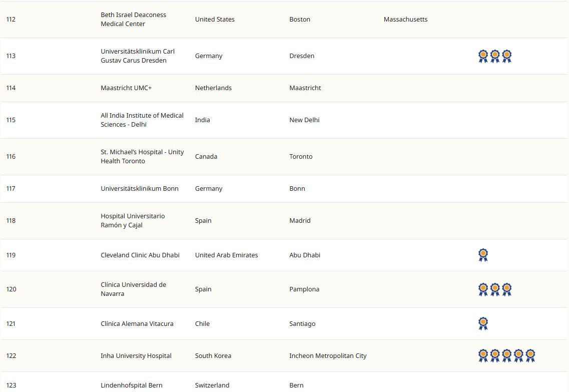Click the award ribbon for Clínica Alemana Vitacura

click(x=483, y=323)
